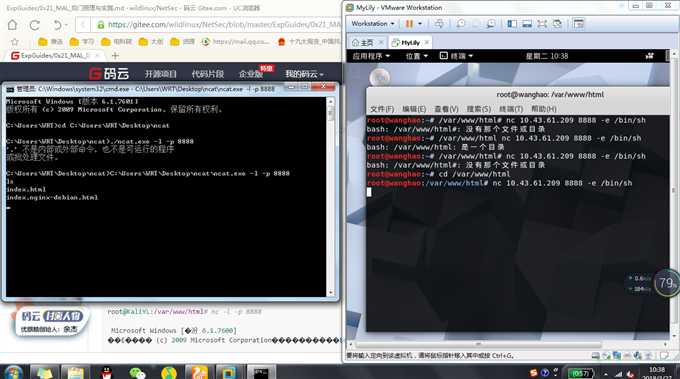Image resolution: width=680 pixels, height=379 pixels.
Task: Take a VM snapshot icon
Action: (x=461, y=23)
